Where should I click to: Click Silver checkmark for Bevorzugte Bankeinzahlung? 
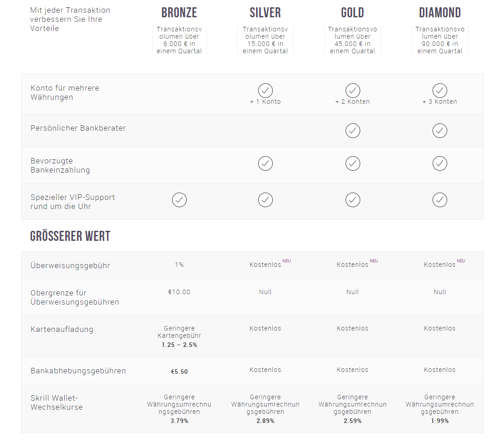(265, 163)
